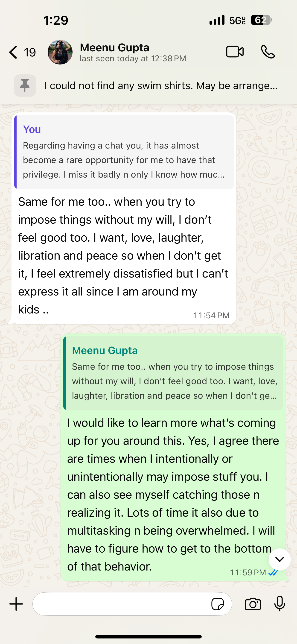Record a voice message with microphone

pos(280,604)
